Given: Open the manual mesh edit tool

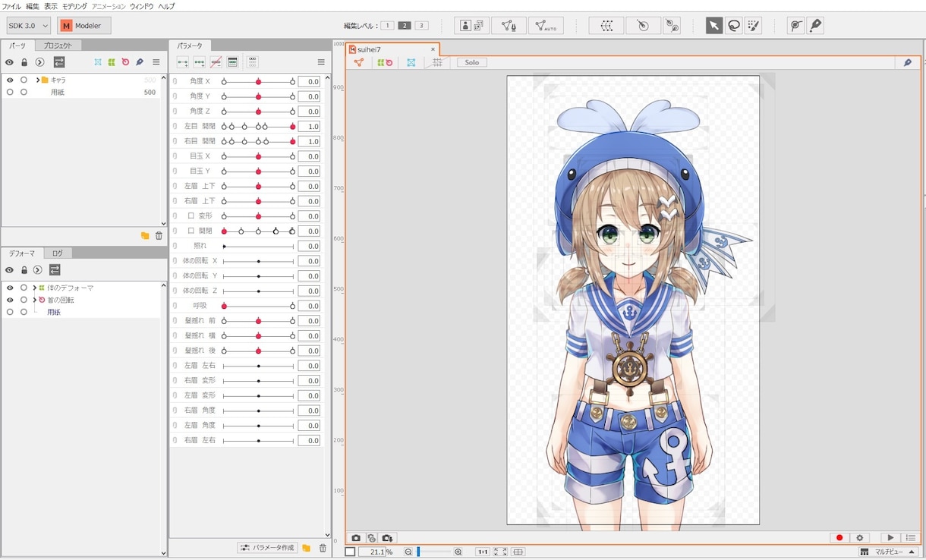Looking at the screenshot, I should [509, 25].
